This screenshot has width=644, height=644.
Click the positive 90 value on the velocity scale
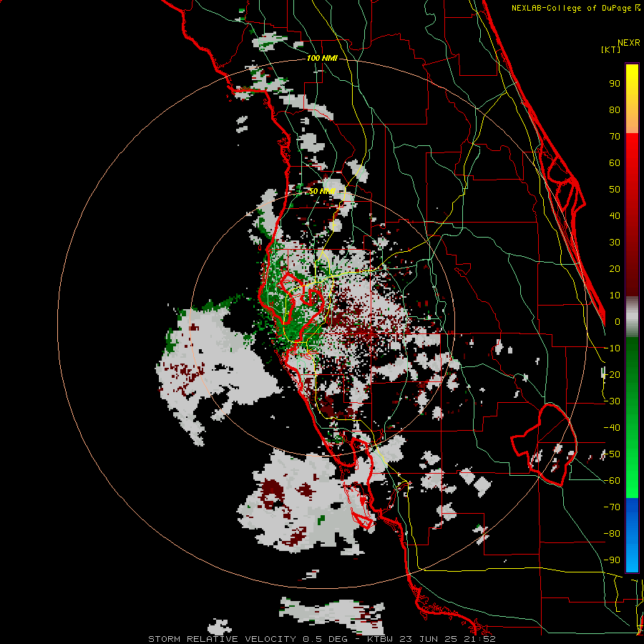[615, 83]
